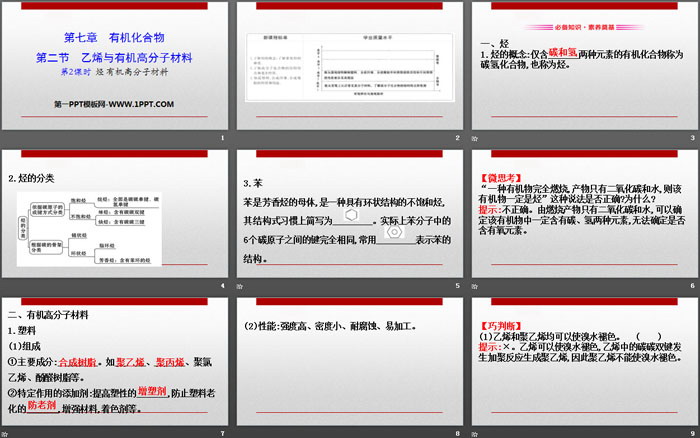This screenshot has width=700, height=438.
Task: Click the red underlined 防老剂 text in slide 7
Action: (x=42, y=406)
